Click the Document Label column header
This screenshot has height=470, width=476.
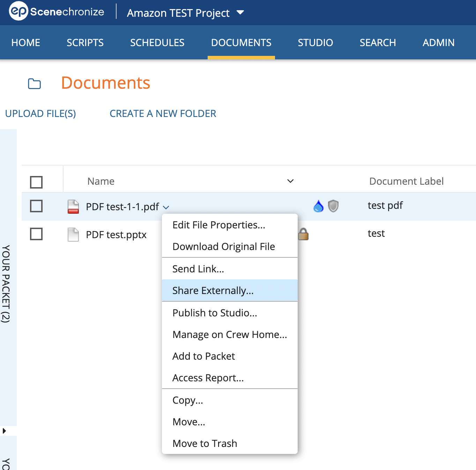click(407, 181)
